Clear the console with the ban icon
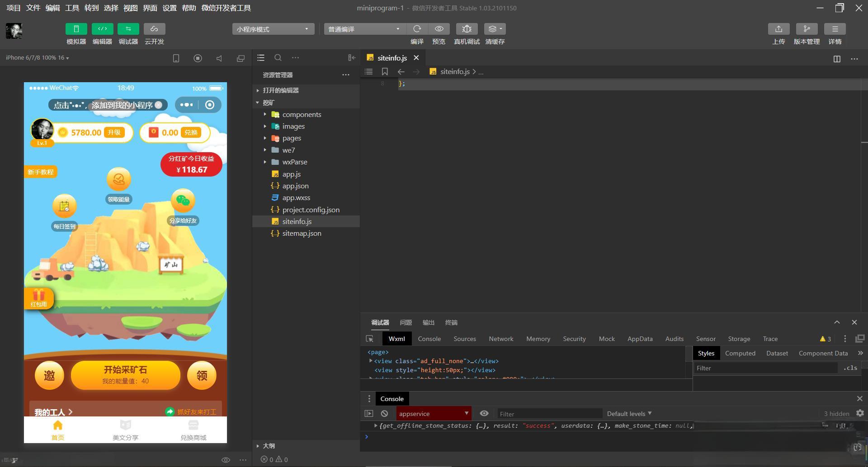 coord(384,413)
